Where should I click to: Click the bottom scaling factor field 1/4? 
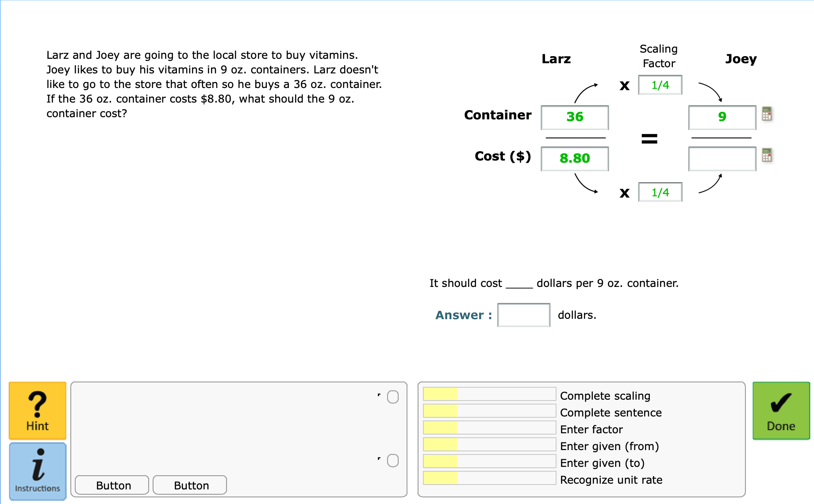click(660, 192)
